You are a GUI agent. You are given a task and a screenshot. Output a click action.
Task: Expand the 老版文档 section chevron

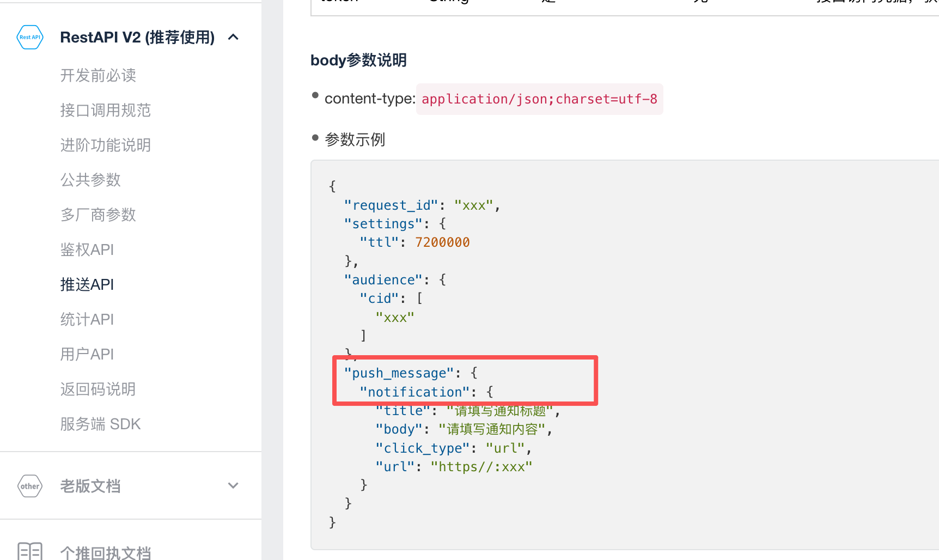pos(233,486)
